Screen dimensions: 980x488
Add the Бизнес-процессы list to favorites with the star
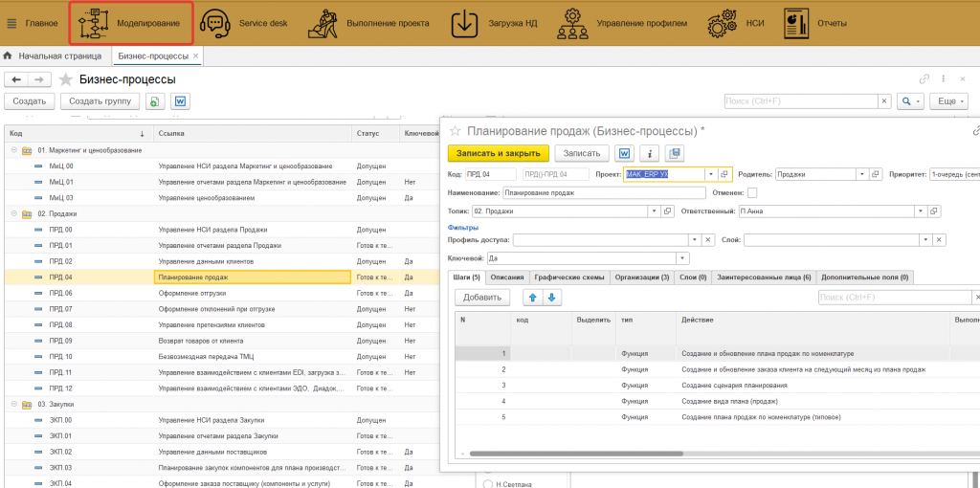[66, 79]
